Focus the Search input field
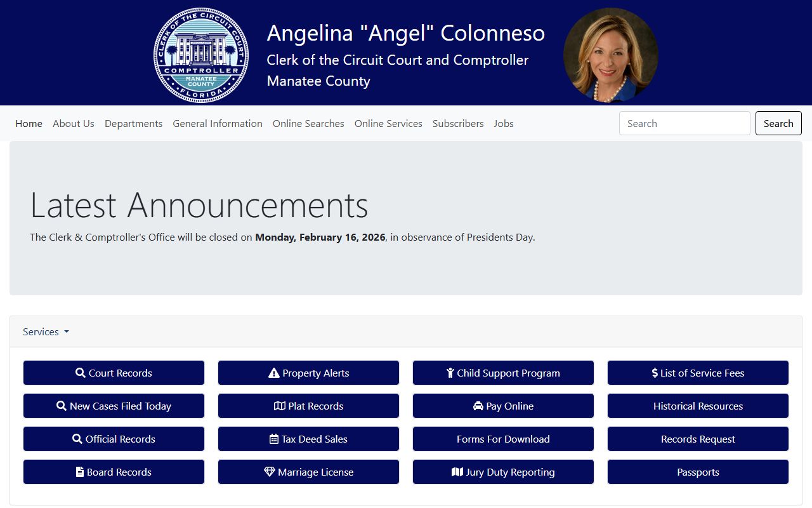Viewport: 812px width, 508px height. 684,123
